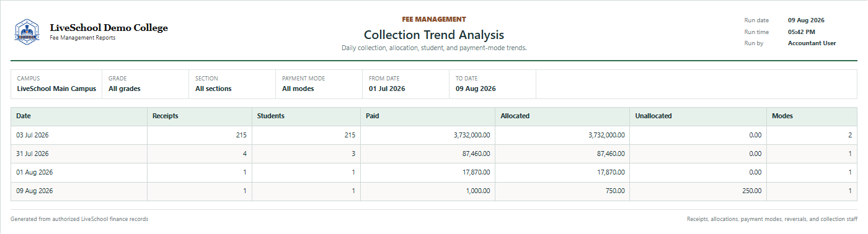868x234 pixels.
Task: Click the paid amount 17,870.00
Action: pyautogui.click(x=476, y=172)
